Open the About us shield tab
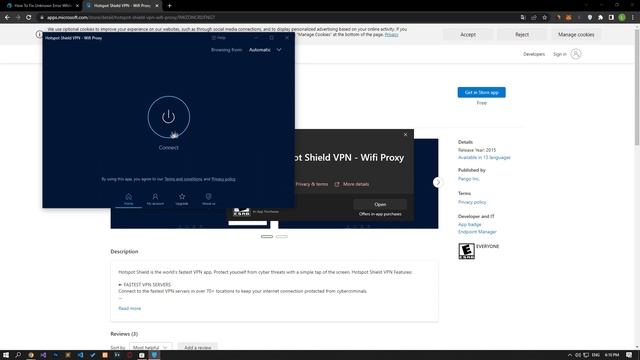The image size is (640, 360). (209, 199)
